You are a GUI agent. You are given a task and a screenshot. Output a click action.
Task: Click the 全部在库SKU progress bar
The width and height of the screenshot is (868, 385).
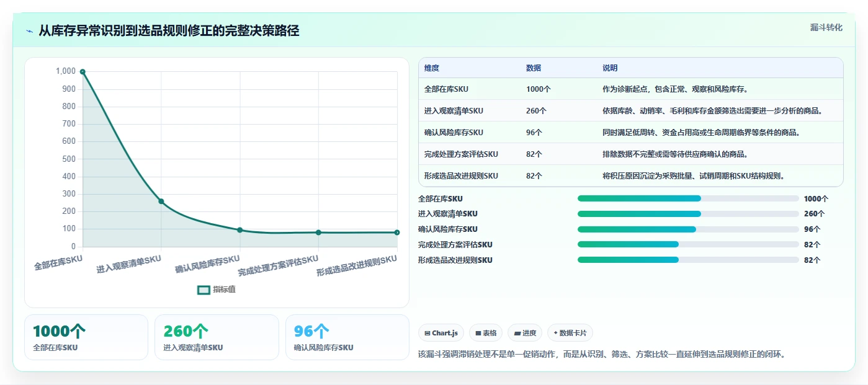pyautogui.click(x=688, y=198)
